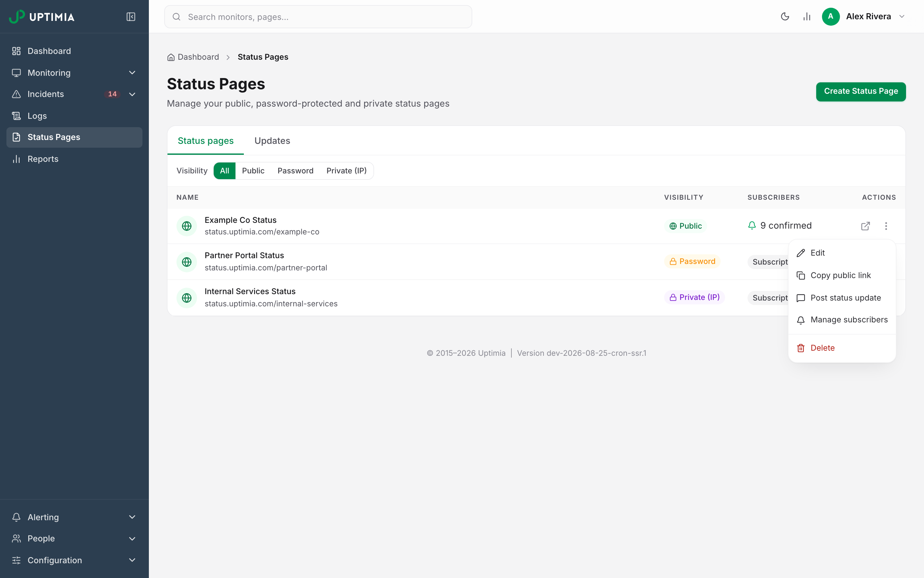Choose Copy public link from the menu
Screen dimensions: 924x578
pyautogui.click(x=842, y=276)
